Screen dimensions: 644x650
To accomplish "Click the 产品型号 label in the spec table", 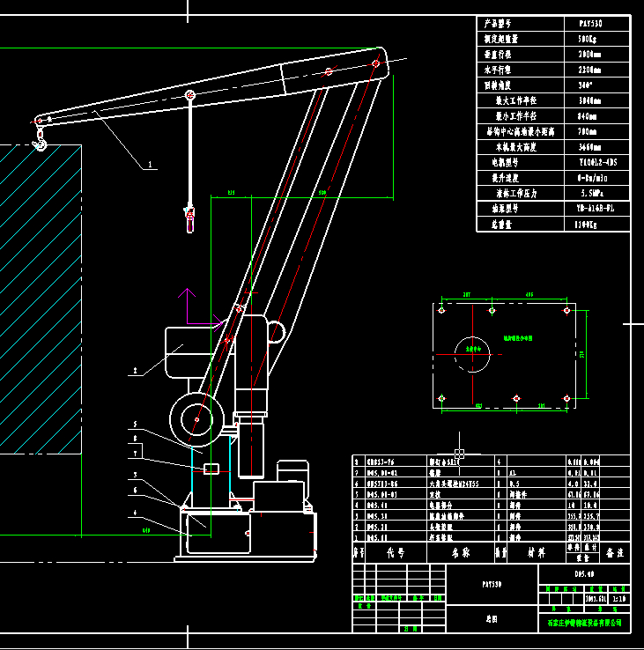I will (x=498, y=24).
